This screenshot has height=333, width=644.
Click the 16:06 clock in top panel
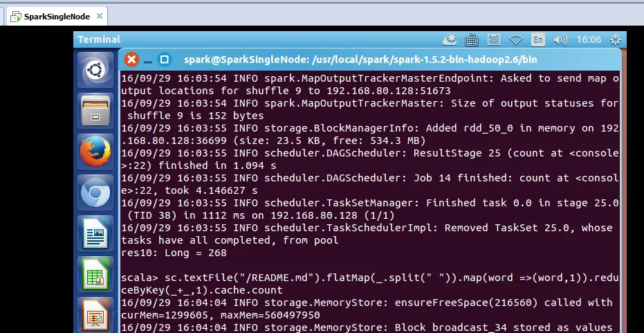click(589, 40)
